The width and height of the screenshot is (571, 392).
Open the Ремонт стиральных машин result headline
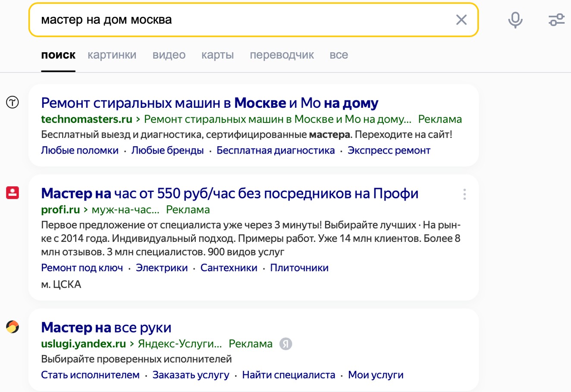[x=209, y=103]
